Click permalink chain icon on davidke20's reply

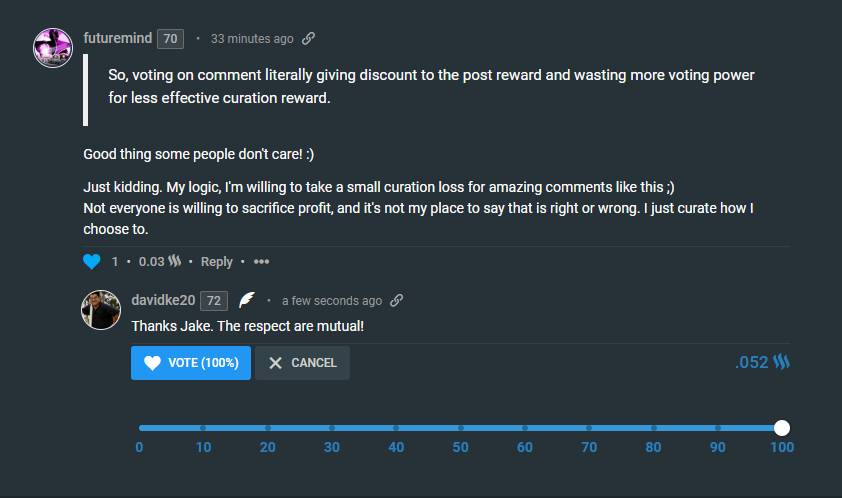click(397, 301)
